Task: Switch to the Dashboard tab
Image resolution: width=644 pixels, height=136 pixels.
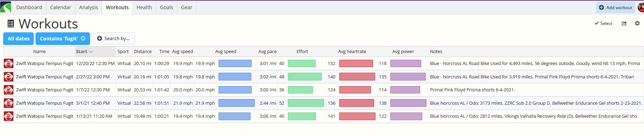Action: click(29, 7)
